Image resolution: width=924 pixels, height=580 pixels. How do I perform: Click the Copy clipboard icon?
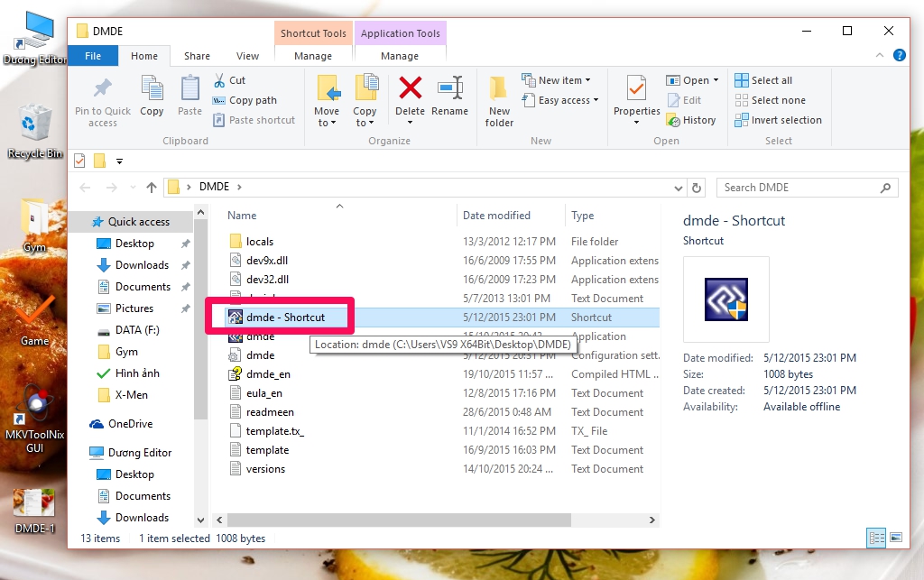pyautogui.click(x=152, y=88)
